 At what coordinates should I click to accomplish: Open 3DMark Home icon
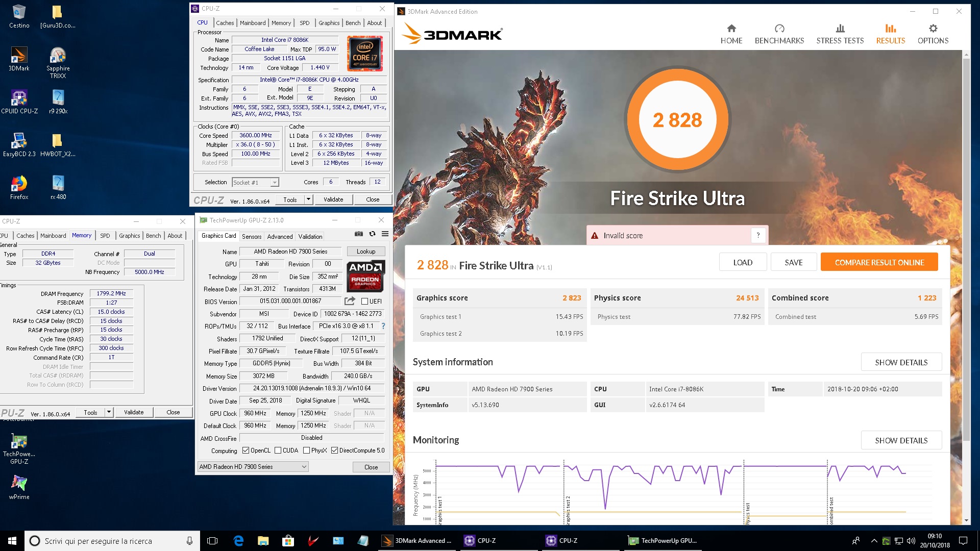click(731, 29)
